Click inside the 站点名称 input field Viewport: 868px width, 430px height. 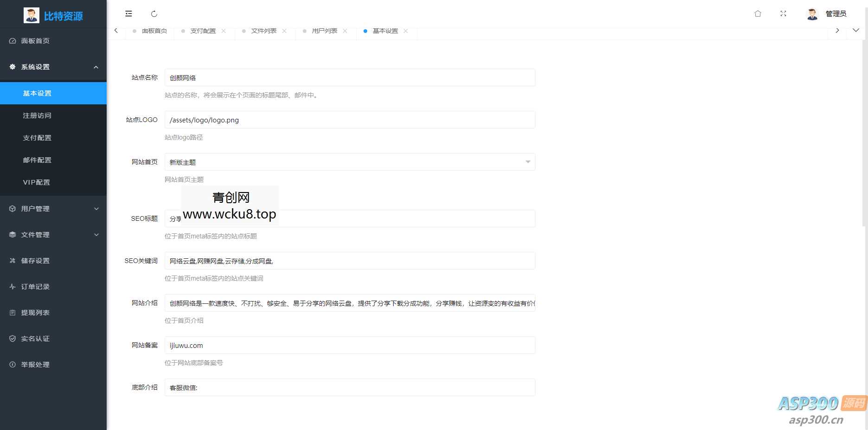point(349,77)
